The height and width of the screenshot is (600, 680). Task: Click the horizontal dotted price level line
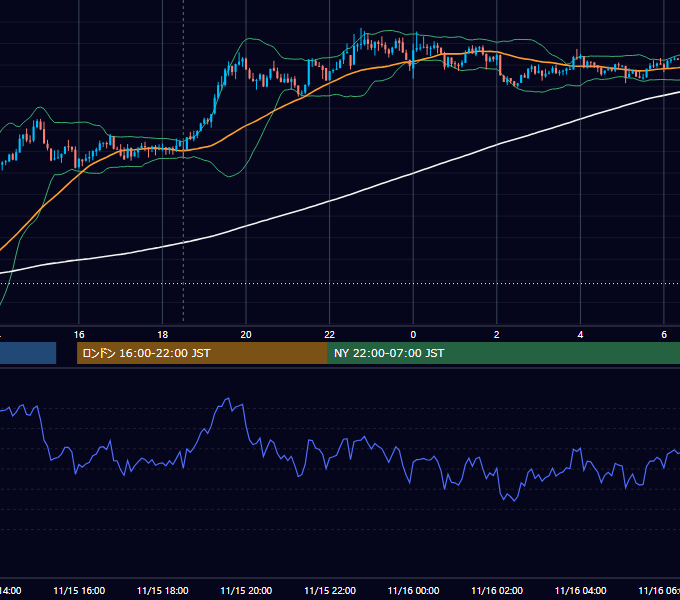click(340, 284)
